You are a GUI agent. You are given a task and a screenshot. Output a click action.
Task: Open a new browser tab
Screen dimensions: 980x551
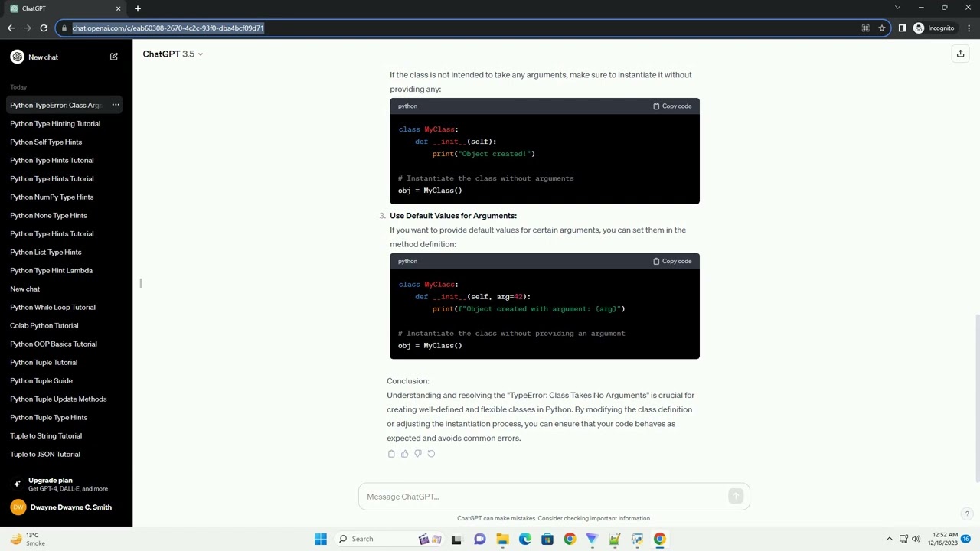point(138,8)
